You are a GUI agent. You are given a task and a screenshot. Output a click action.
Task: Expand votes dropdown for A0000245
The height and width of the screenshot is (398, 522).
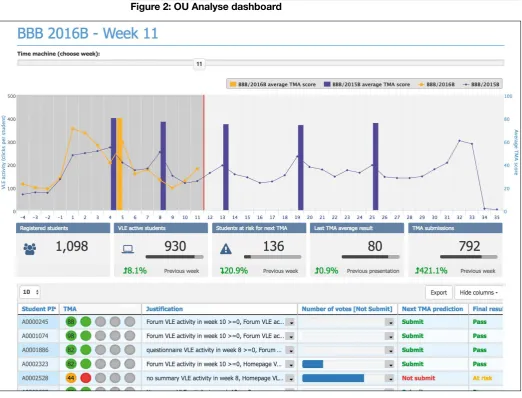(389, 322)
